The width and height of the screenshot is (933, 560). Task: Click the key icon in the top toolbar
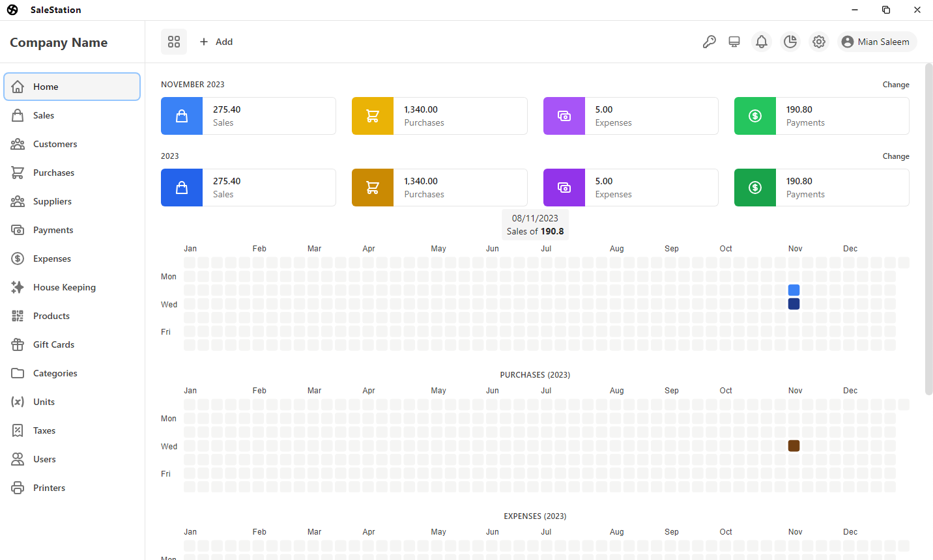pyautogui.click(x=710, y=41)
